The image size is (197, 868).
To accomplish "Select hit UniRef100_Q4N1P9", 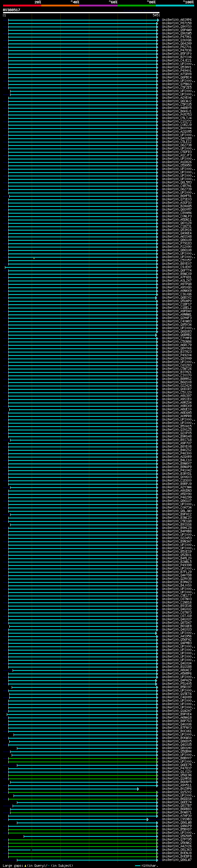I will [x=177, y=826].
